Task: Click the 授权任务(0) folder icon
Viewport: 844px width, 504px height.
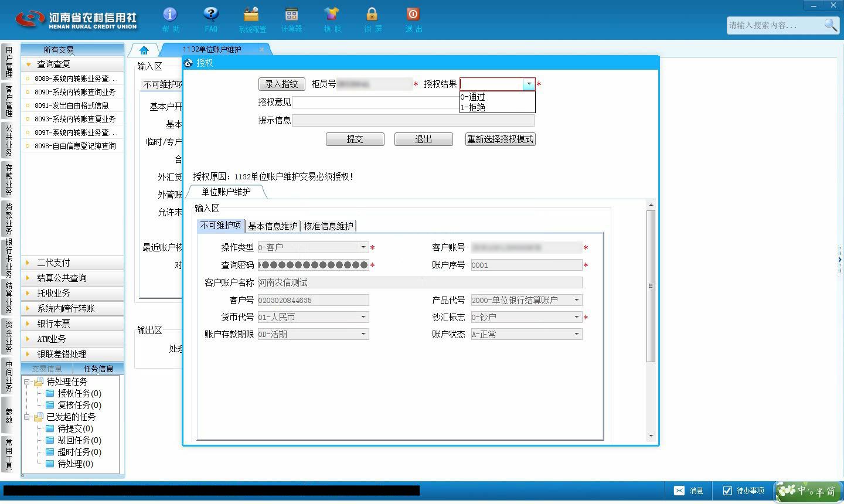Action: point(50,393)
